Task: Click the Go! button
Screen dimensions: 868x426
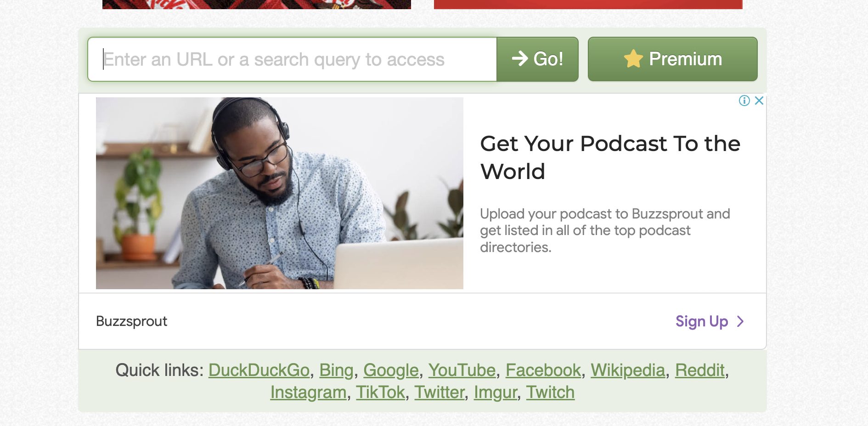Action: (x=537, y=59)
